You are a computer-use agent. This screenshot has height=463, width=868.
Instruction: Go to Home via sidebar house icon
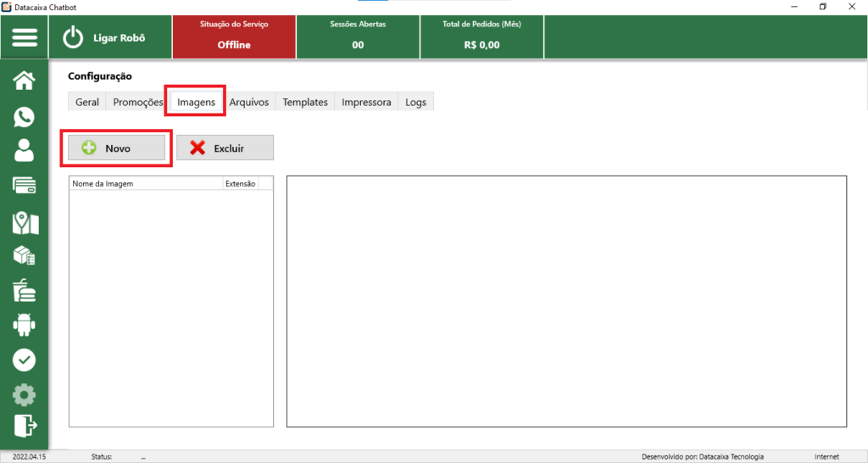point(25,81)
